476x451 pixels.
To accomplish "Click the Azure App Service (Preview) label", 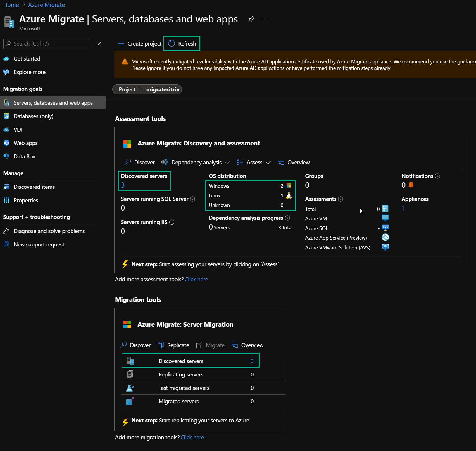I will [336, 238].
